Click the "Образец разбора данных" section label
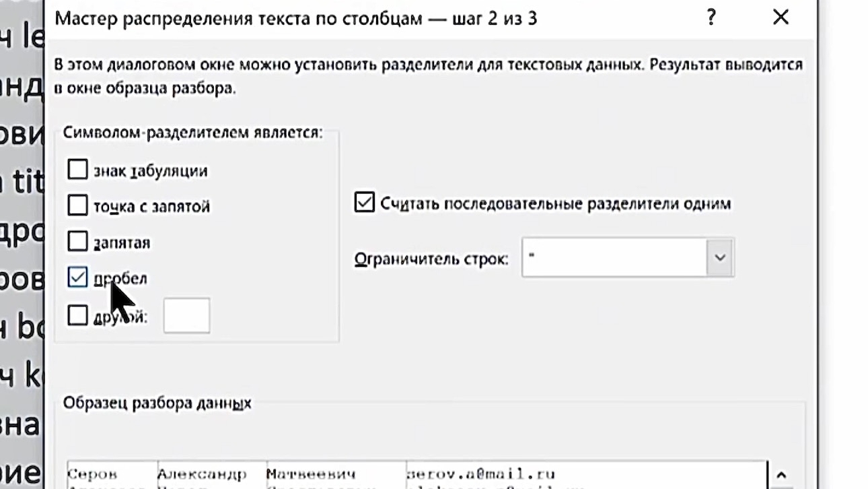 coord(157,403)
